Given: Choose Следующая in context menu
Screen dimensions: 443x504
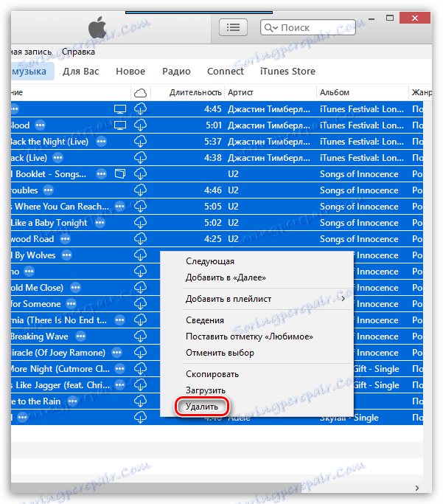Looking at the screenshot, I should tap(210, 261).
